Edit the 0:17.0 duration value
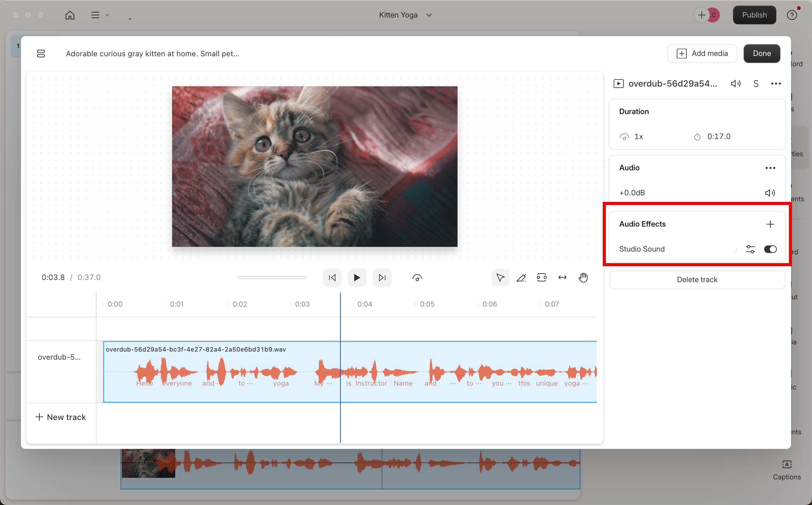 point(719,136)
